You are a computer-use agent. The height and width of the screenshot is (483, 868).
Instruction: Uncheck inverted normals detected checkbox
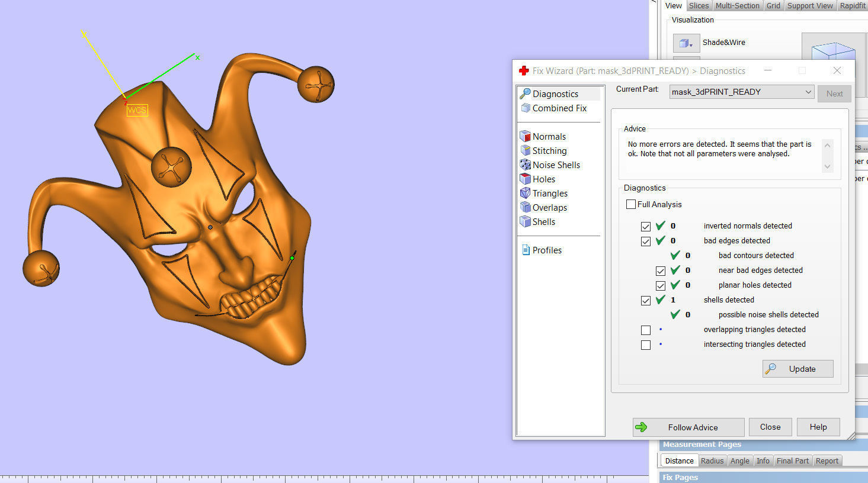(x=646, y=226)
